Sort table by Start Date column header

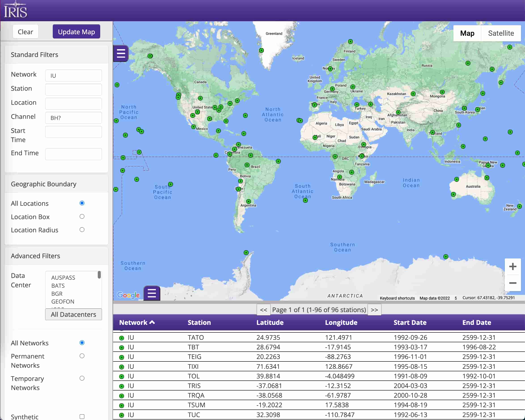[x=410, y=322]
